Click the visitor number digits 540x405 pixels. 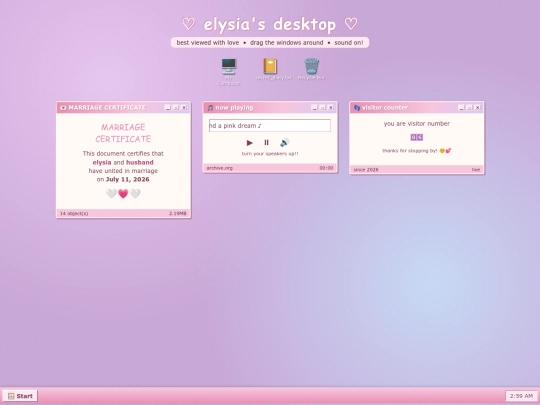416,137
